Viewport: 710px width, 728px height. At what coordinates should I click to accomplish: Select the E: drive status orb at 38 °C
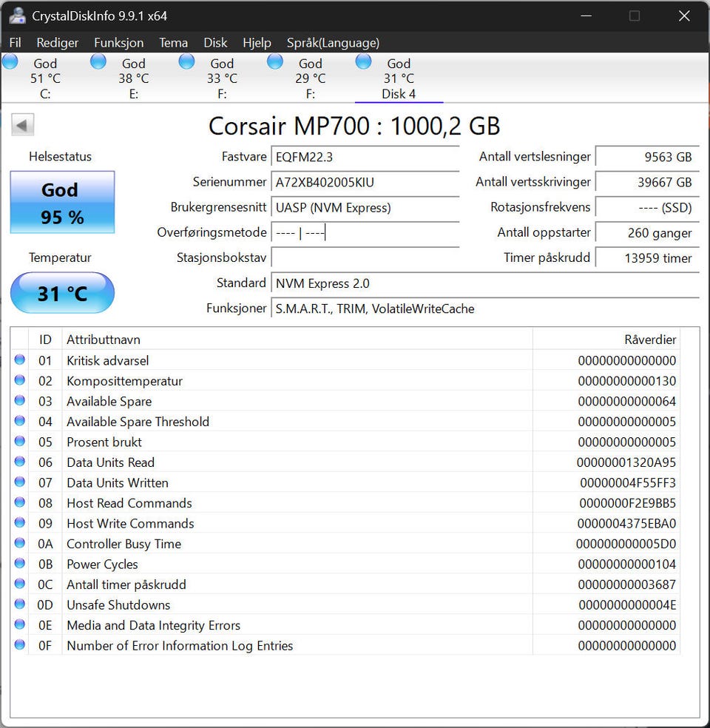[x=98, y=61]
